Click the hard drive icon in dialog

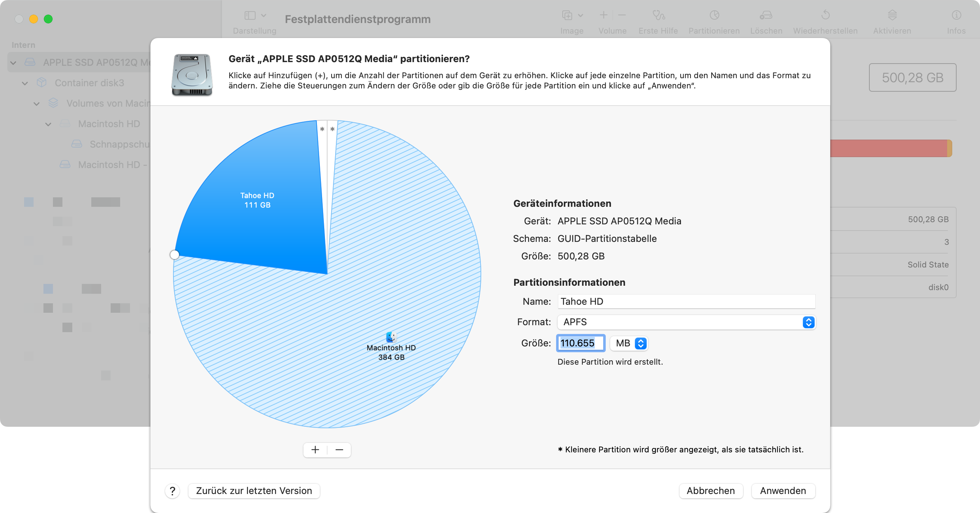(192, 74)
